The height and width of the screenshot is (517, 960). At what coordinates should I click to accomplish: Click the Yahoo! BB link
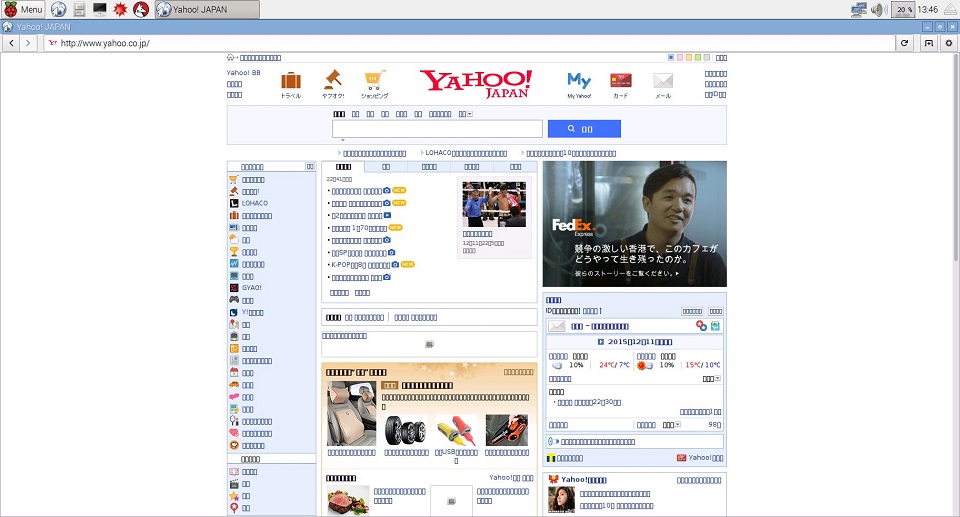pyautogui.click(x=244, y=73)
